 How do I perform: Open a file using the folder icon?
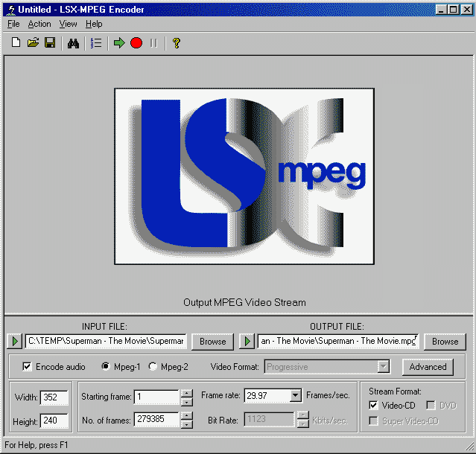[x=33, y=43]
